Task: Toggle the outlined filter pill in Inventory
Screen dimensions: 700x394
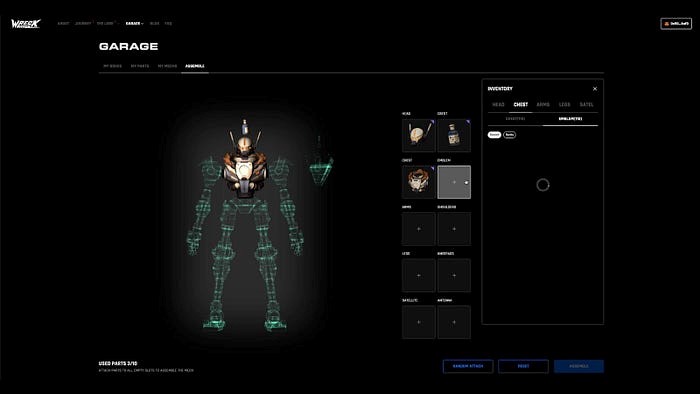Action: [x=509, y=135]
